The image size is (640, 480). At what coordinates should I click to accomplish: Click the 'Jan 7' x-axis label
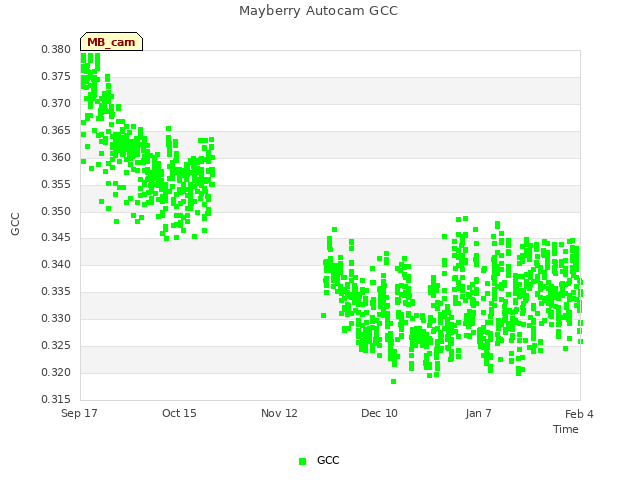pyautogui.click(x=478, y=413)
